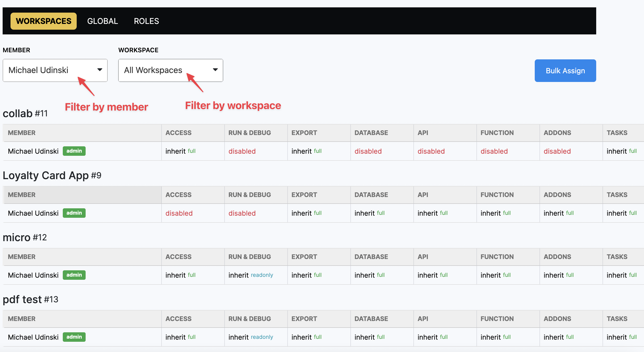Click the admin badge in Loyalty Card App row

[74, 213]
